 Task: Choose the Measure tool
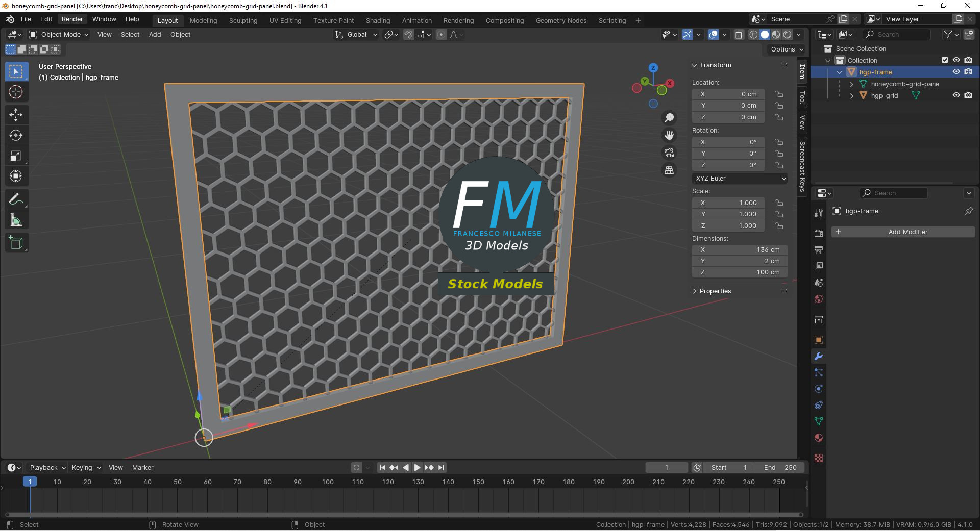pos(16,220)
